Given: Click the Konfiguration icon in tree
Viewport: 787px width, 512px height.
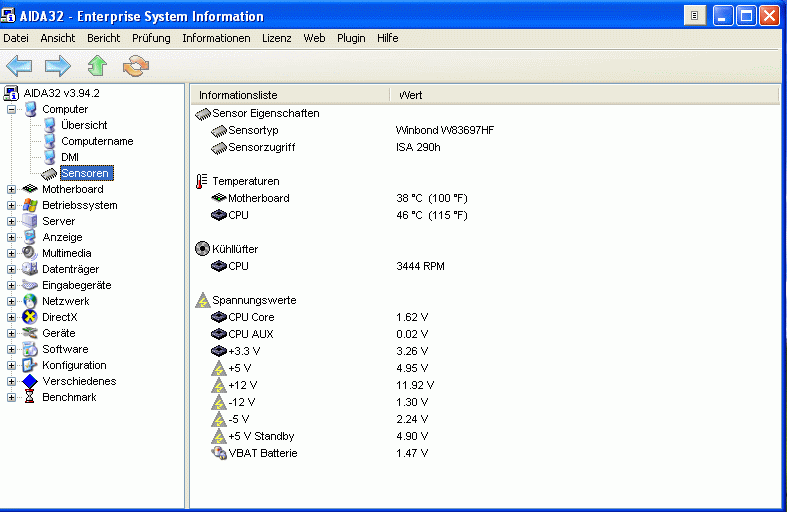Looking at the screenshot, I should 30,365.
